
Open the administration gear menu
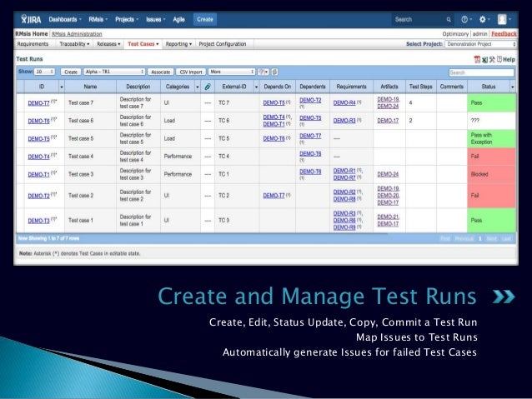(483, 20)
